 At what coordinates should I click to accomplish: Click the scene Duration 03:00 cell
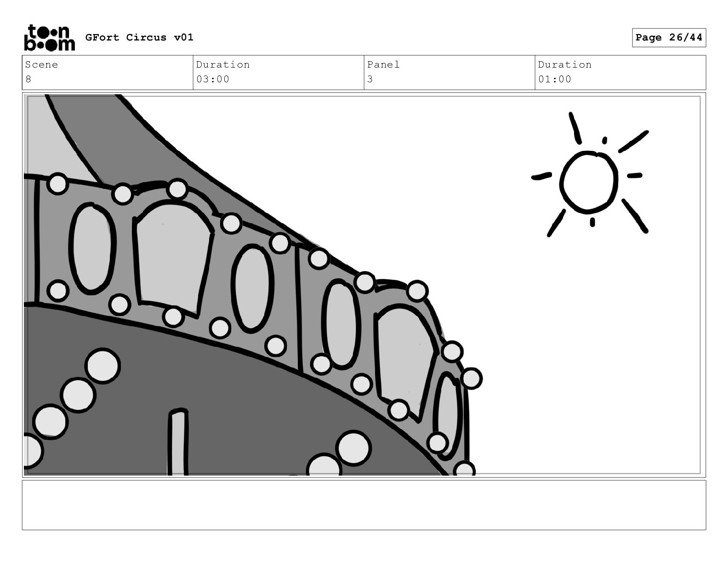[x=279, y=72]
